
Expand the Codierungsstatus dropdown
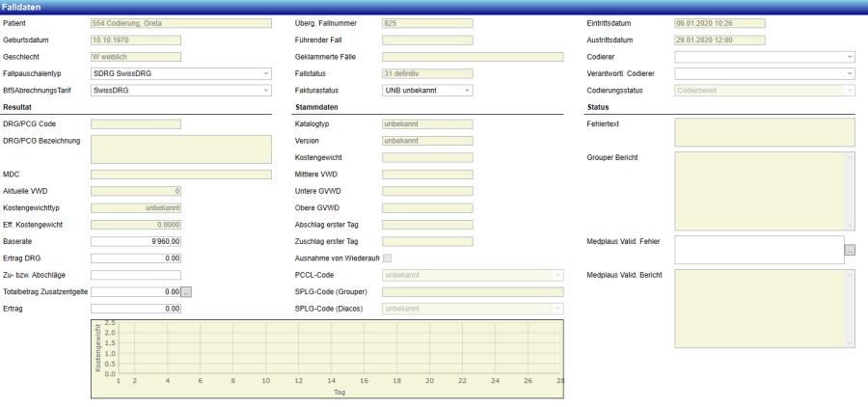764,91
